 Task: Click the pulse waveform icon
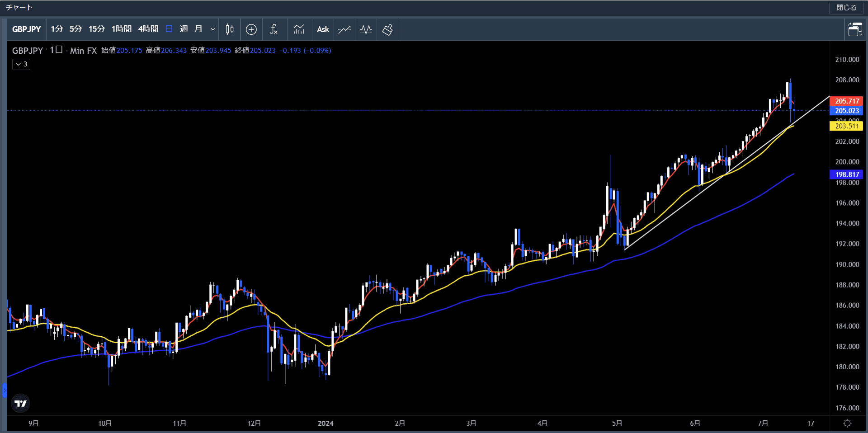[x=366, y=29]
